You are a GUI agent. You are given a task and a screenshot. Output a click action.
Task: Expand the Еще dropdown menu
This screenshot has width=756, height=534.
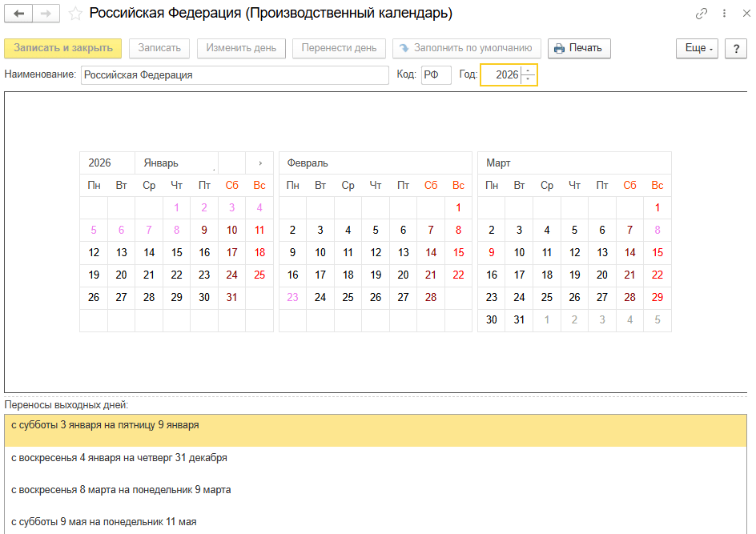coord(699,48)
